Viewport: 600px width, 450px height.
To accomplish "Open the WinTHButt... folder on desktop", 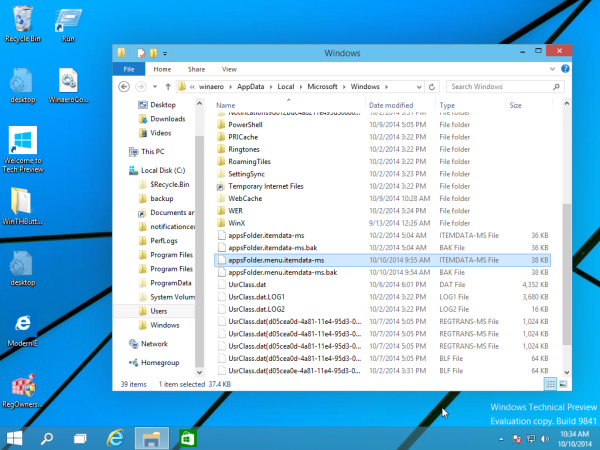I will point(22,206).
